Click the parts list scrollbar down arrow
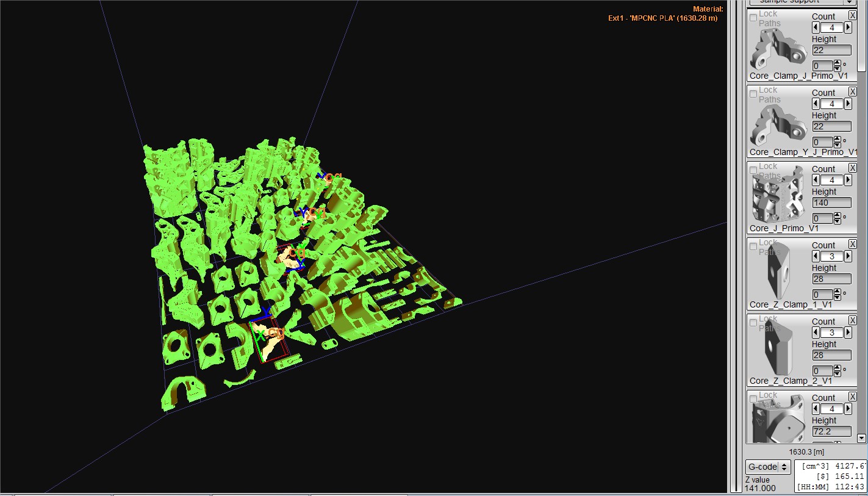Image resolution: width=868 pixels, height=496 pixels. click(861, 438)
